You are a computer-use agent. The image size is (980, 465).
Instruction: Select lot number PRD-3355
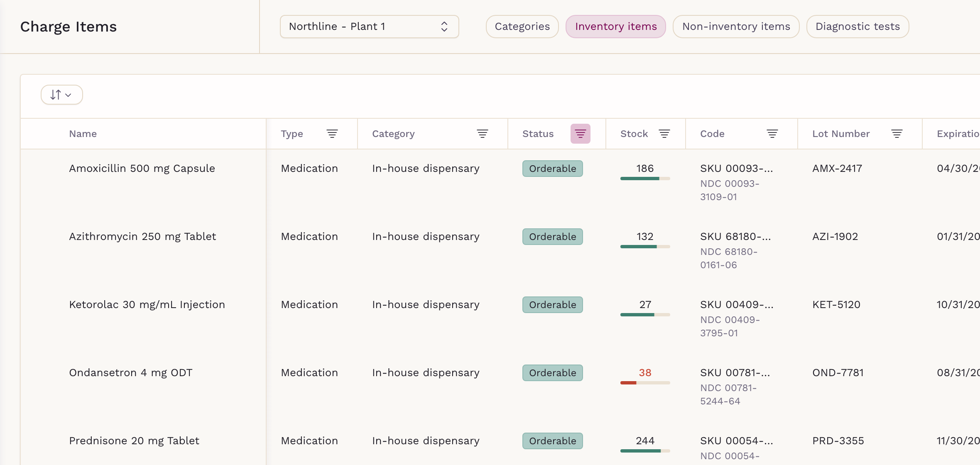(838, 441)
